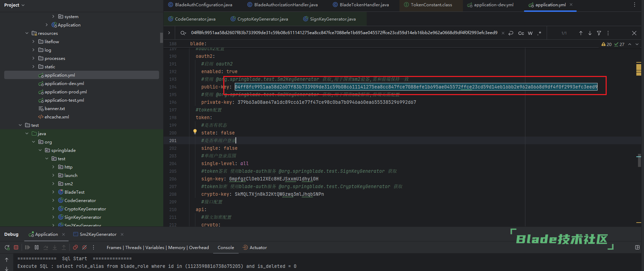Go to next search occurrence

[x=590, y=33]
